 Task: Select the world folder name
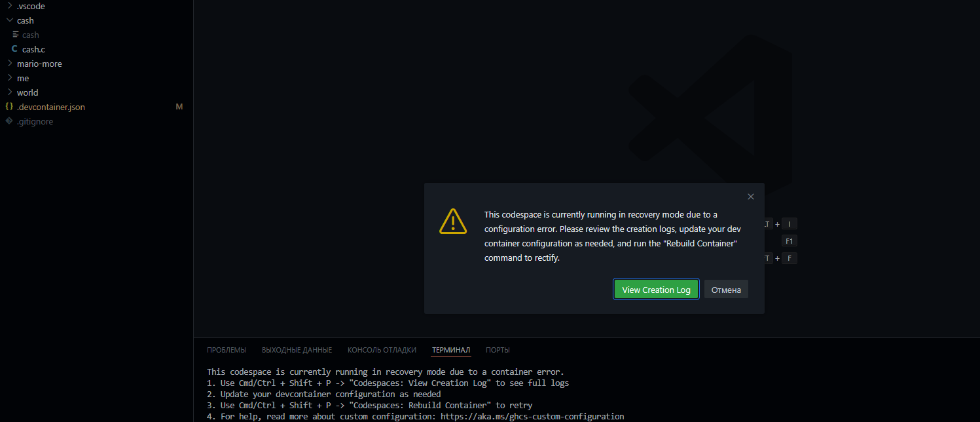click(x=27, y=92)
